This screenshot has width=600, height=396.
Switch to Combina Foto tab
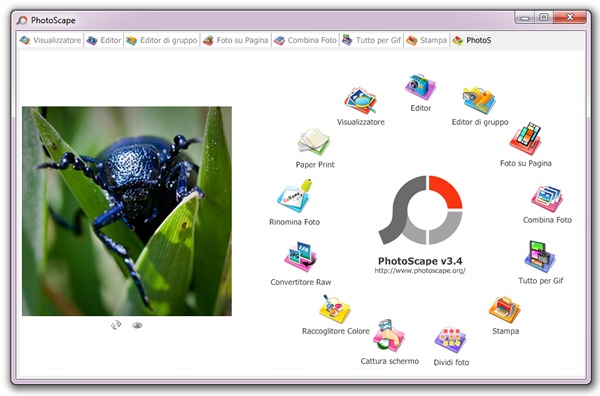(x=305, y=40)
